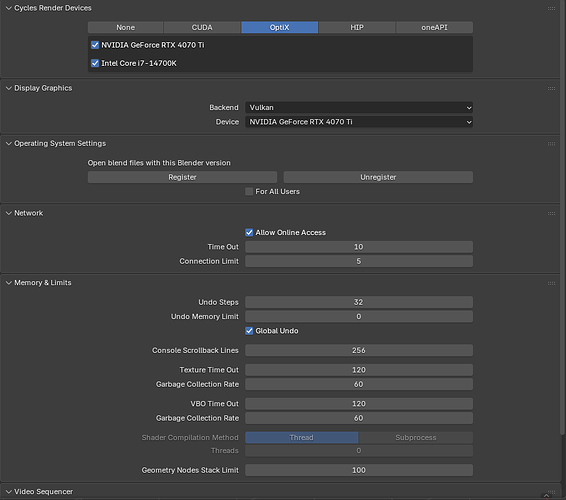Viewport: 566px width, 500px height.
Task: Click the Geometry Nodes Stack Limit field
Action: (x=359, y=470)
